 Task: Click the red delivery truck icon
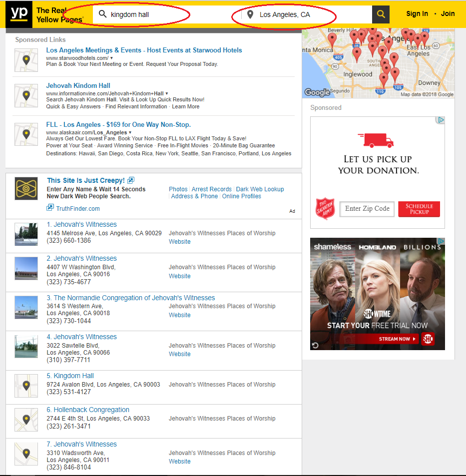pos(376,140)
